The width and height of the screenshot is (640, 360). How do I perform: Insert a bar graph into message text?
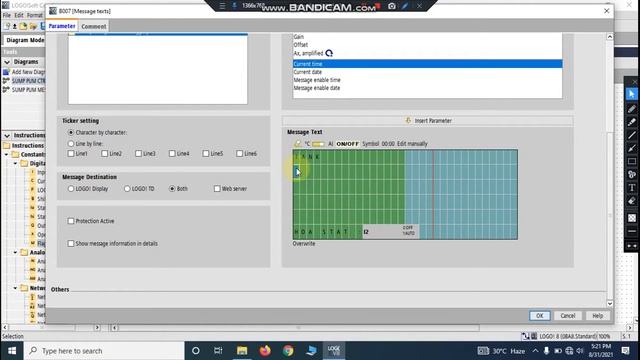click(x=318, y=144)
